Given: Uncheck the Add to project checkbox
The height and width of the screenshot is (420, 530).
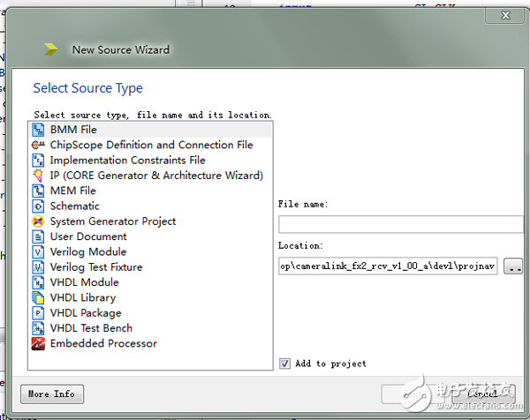Looking at the screenshot, I should pos(284,363).
